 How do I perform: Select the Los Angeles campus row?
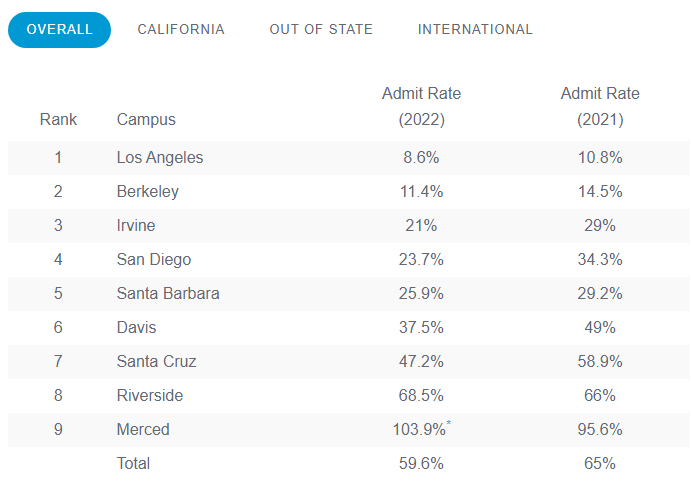point(160,157)
